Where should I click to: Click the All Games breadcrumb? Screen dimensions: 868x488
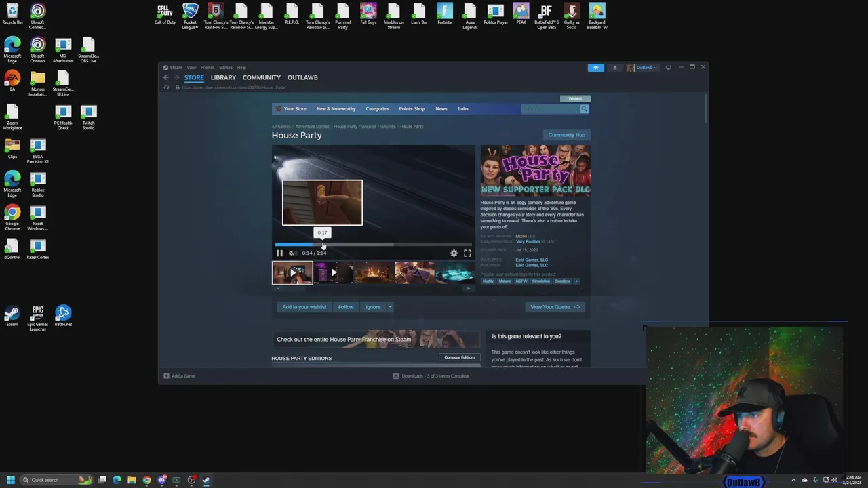(x=281, y=127)
